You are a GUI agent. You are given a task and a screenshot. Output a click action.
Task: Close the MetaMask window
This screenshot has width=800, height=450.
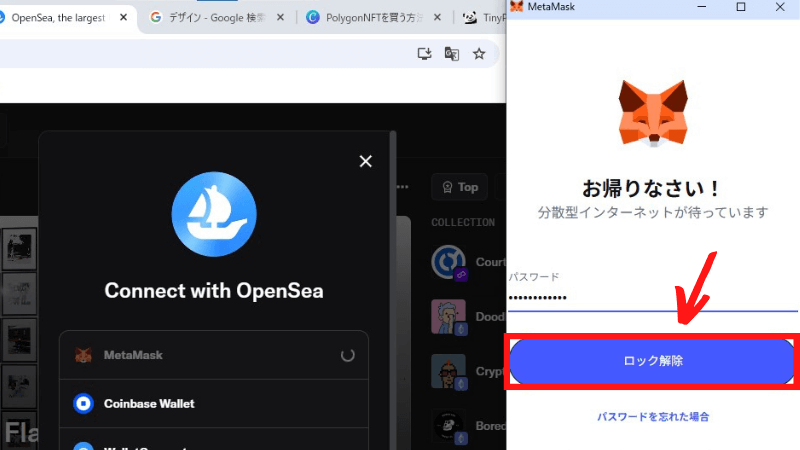780,7
